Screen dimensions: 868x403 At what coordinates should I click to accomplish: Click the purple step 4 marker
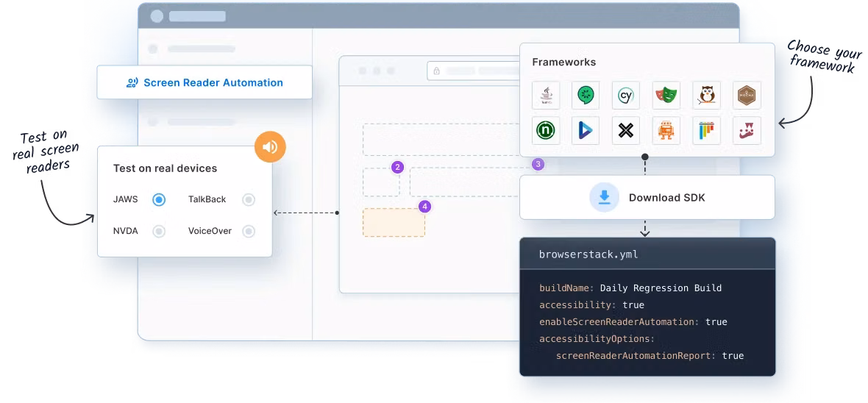click(424, 207)
